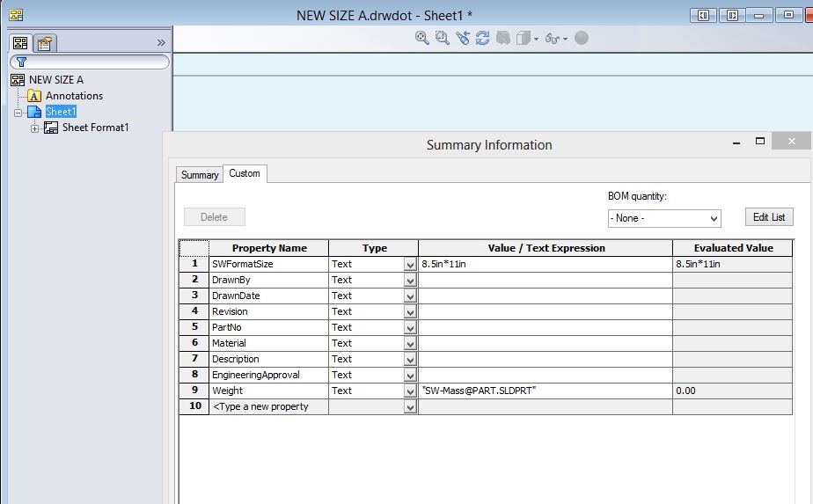The image size is (813, 504).
Task: Open Type dropdown for Revision row
Action: [x=410, y=312]
